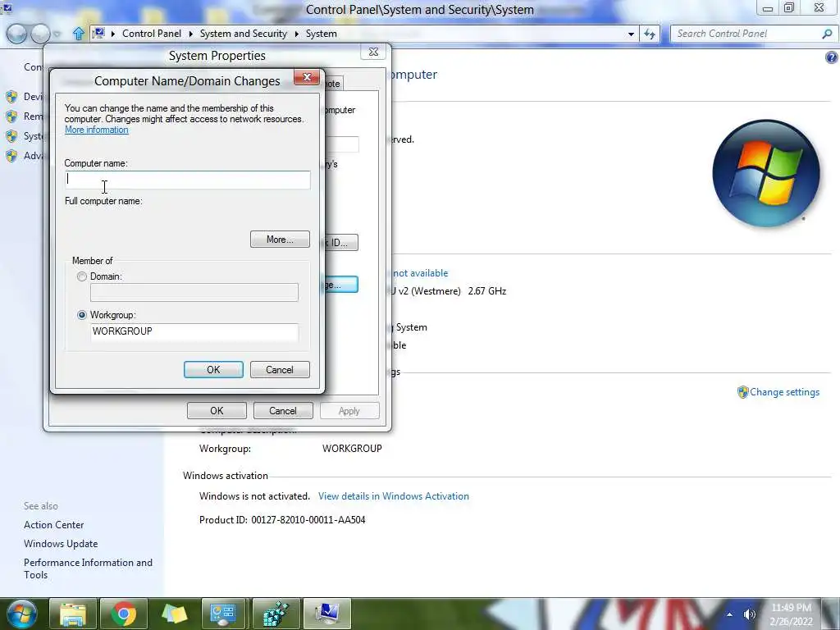Open the blue cubes taskbar icon
Image resolution: width=840 pixels, height=630 pixels.
tap(276, 614)
